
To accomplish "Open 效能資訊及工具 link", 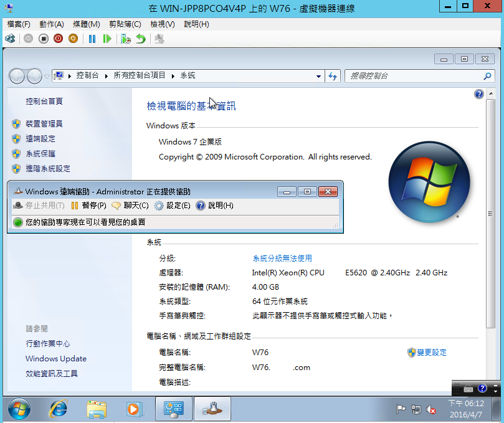I will point(52,374).
